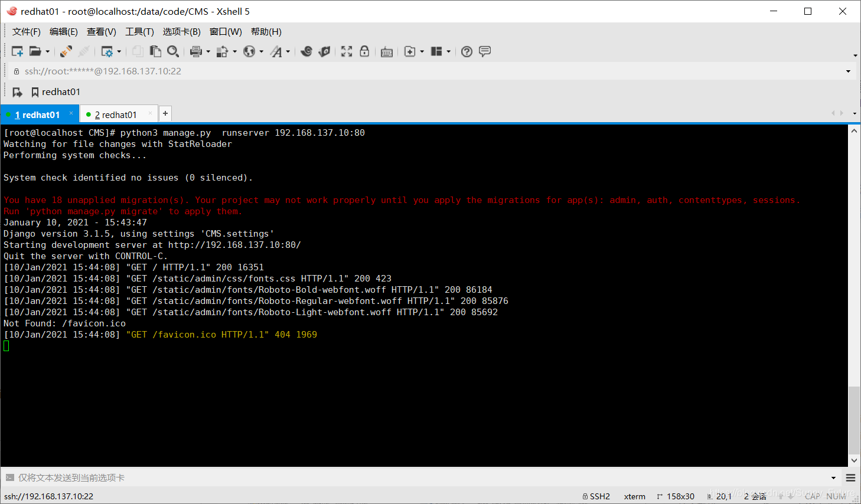861x504 pixels.
Task: Click the New Session toolbar icon
Action: click(x=18, y=51)
